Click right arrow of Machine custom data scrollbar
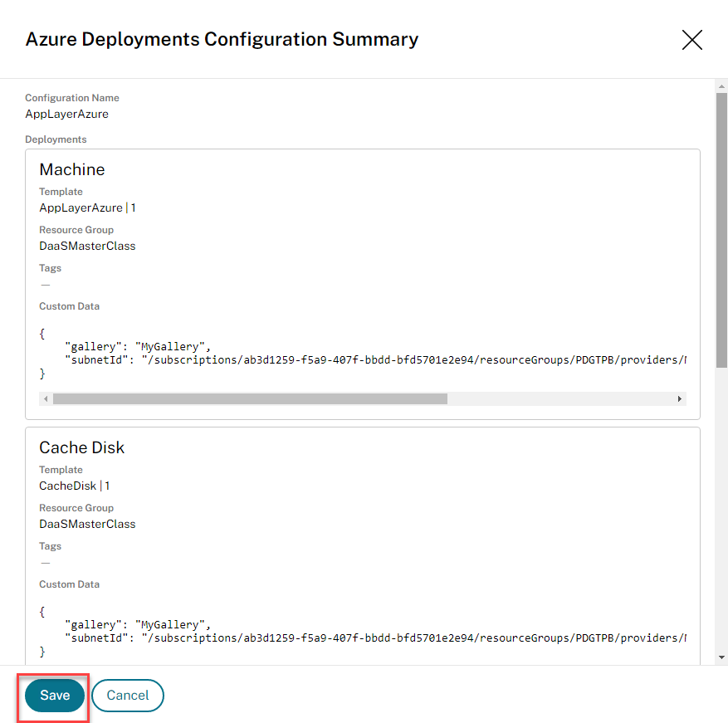This screenshot has width=728, height=723. (x=680, y=399)
